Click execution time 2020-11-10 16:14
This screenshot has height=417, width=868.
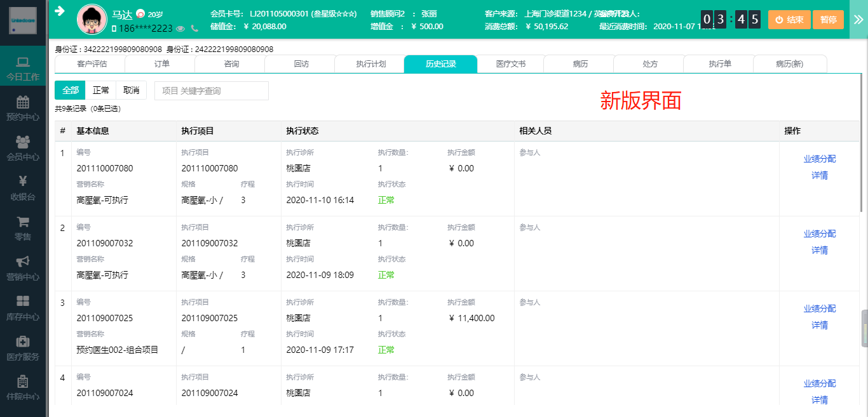tap(320, 200)
